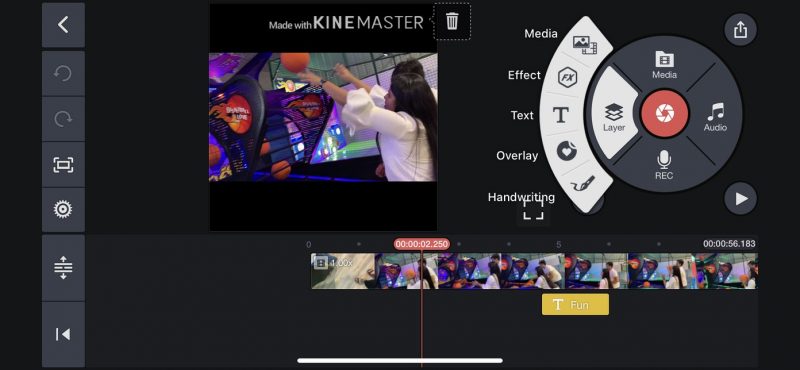The width and height of the screenshot is (800, 370).
Task: Select the Overlay sticker option
Action: coord(567,152)
